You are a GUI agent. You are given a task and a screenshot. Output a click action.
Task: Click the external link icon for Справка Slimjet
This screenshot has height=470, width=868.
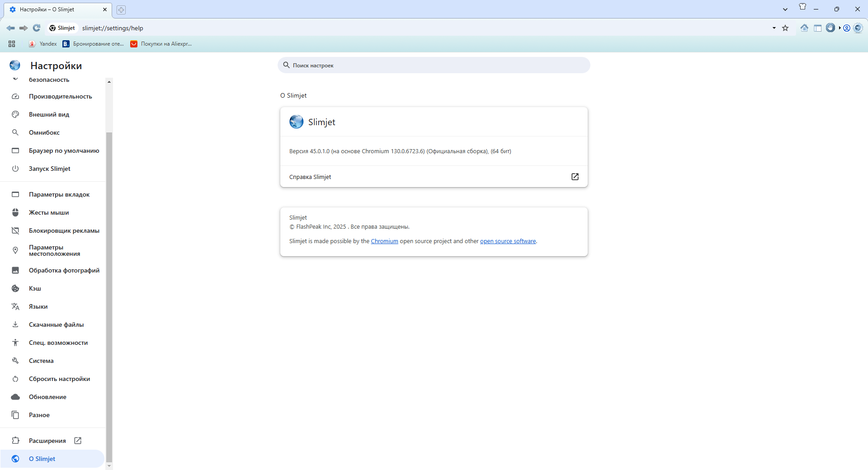tap(575, 177)
